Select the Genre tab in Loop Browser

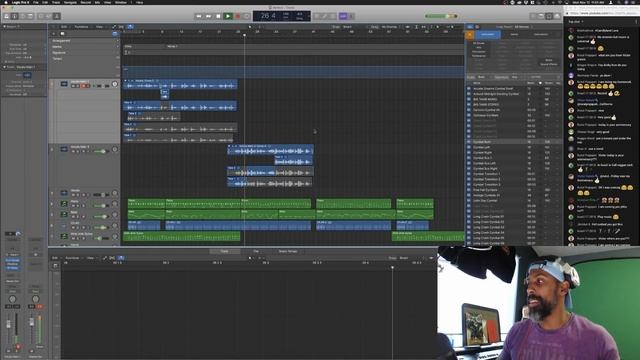pos(514,35)
